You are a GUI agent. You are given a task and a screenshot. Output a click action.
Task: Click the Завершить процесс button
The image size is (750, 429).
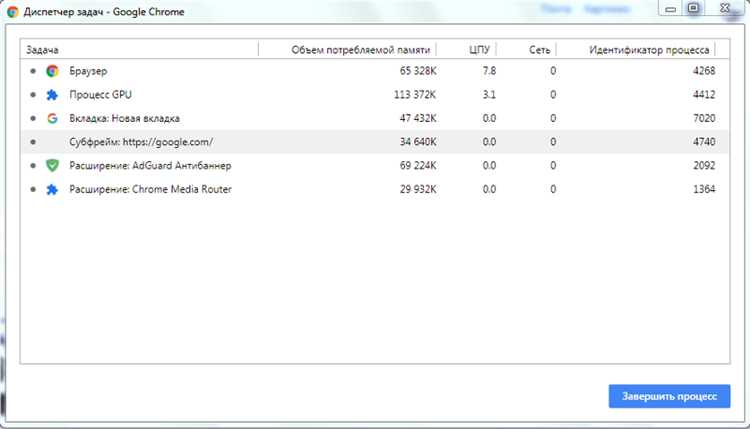pyautogui.click(x=669, y=396)
